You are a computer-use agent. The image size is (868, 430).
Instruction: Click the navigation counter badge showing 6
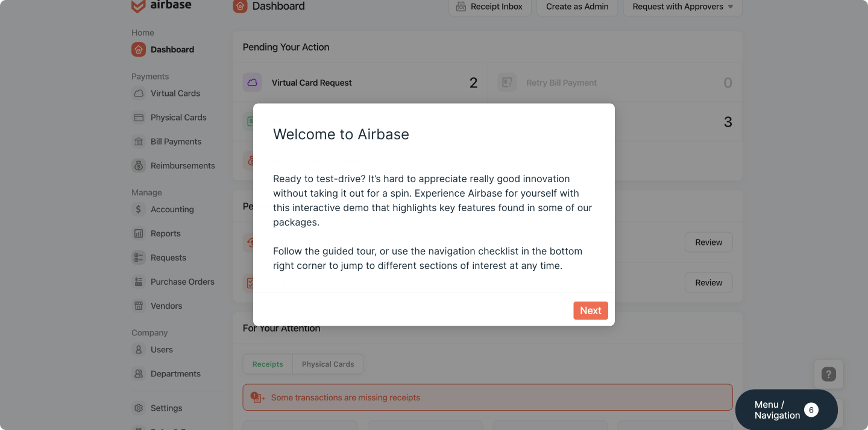click(x=811, y=410)
